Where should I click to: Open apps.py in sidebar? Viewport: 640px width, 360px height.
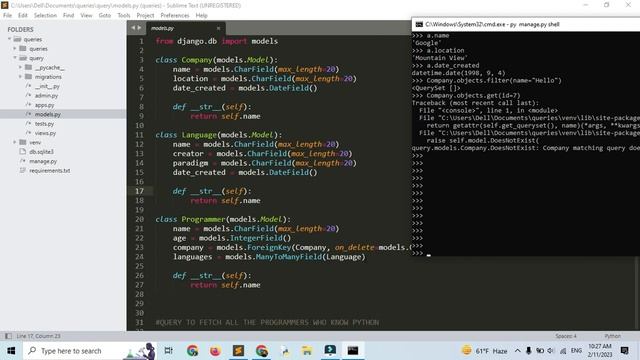[44, 105]
